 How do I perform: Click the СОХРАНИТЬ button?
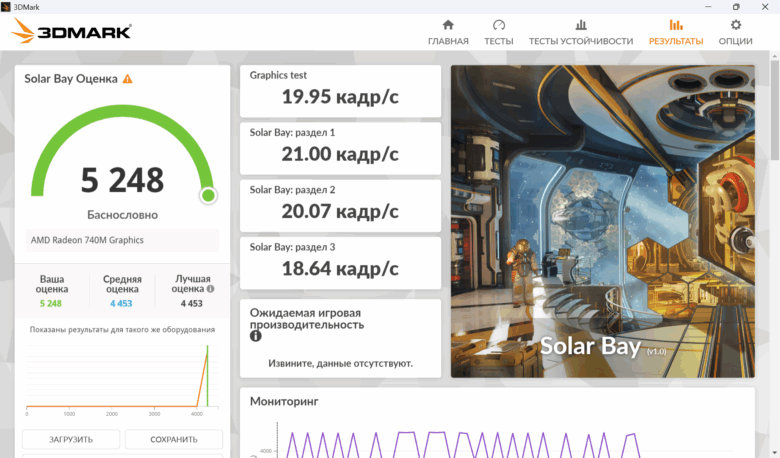pos(174,440)
